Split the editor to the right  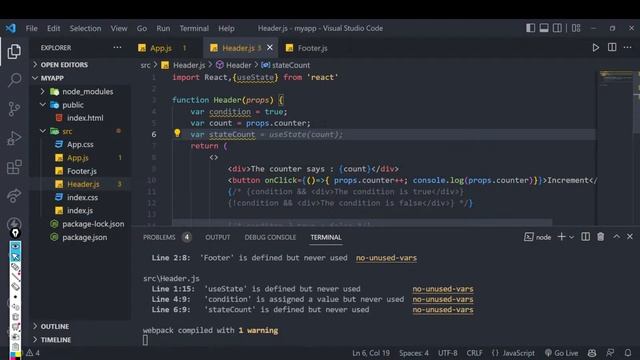point(612,48)
